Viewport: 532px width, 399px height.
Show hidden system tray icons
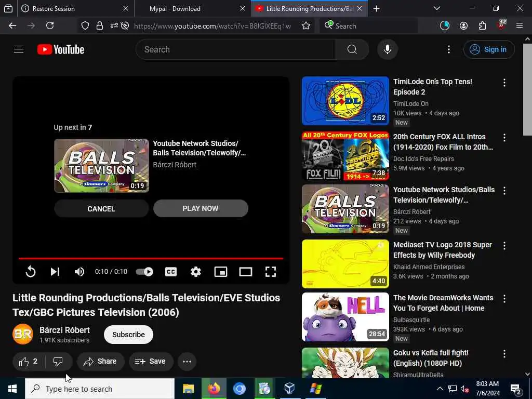[440, 389]
